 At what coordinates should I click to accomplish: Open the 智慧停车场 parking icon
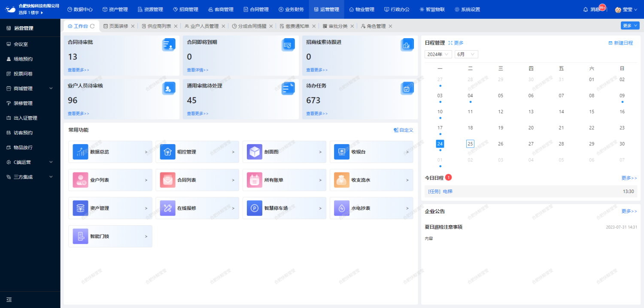coord(255,208)
